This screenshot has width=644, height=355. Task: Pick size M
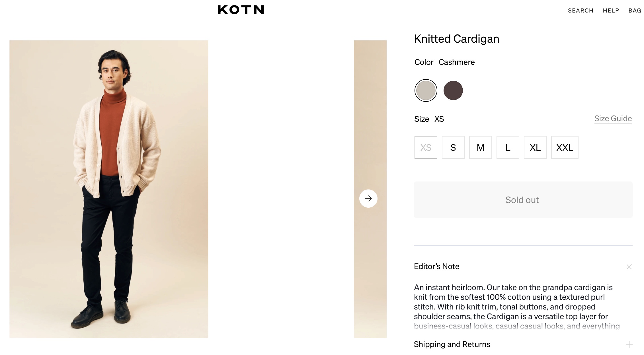click(480, 147)
